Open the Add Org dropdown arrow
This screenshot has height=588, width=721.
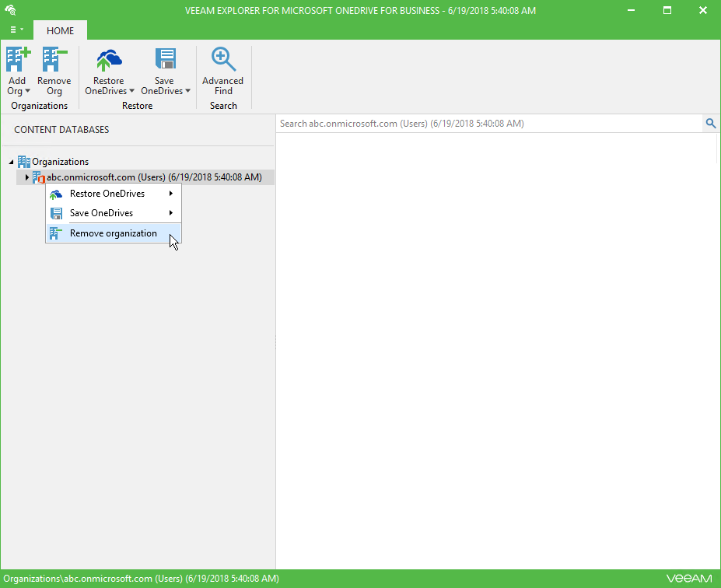[x=27, y=91]
